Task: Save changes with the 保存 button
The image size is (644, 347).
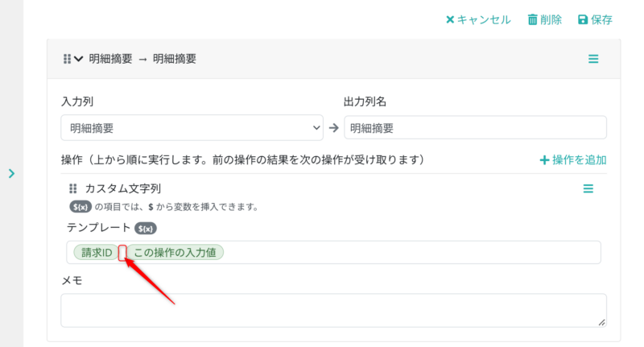Action: pyautogui.click(x=595, y=19)
